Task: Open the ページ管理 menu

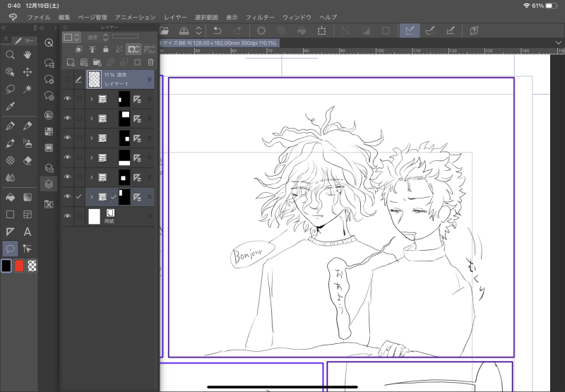Action: point(93,17)
